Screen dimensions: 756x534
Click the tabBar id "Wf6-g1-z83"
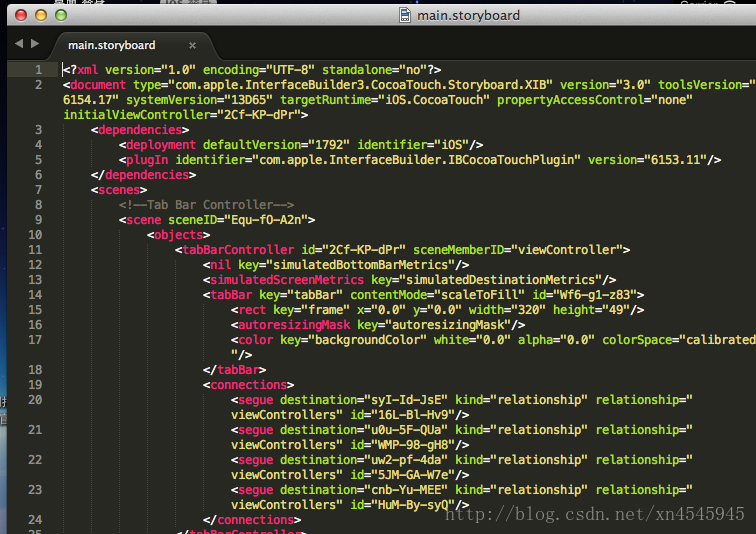[594, 295]
